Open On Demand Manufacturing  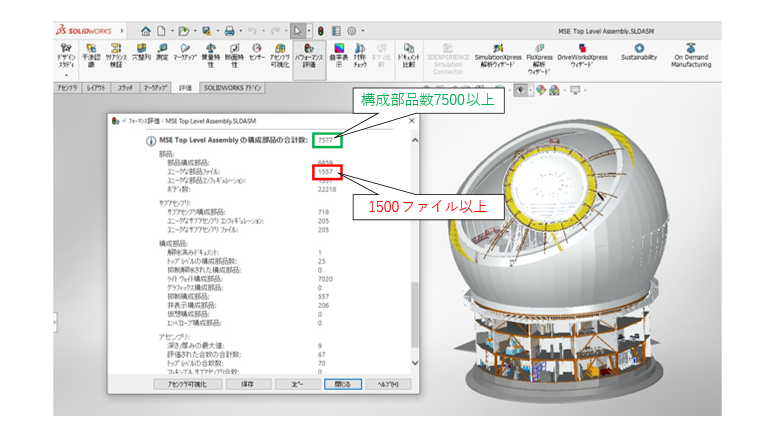click(x=691, y=56)
